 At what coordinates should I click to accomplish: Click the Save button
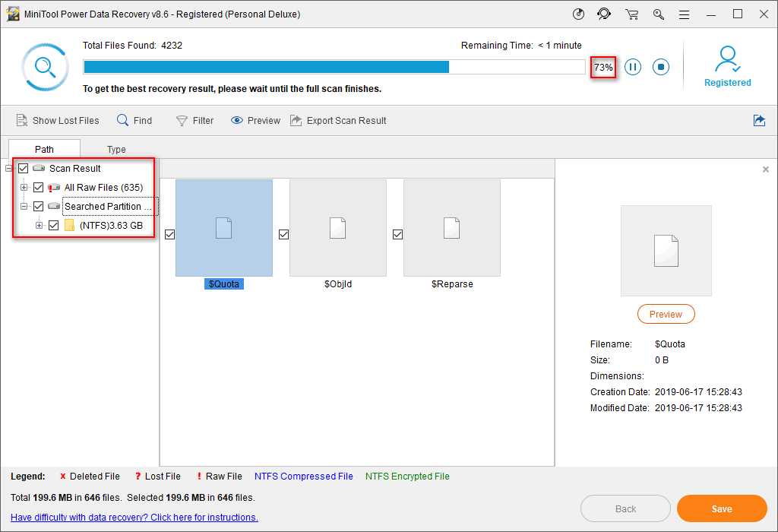[x=722, y=508]
